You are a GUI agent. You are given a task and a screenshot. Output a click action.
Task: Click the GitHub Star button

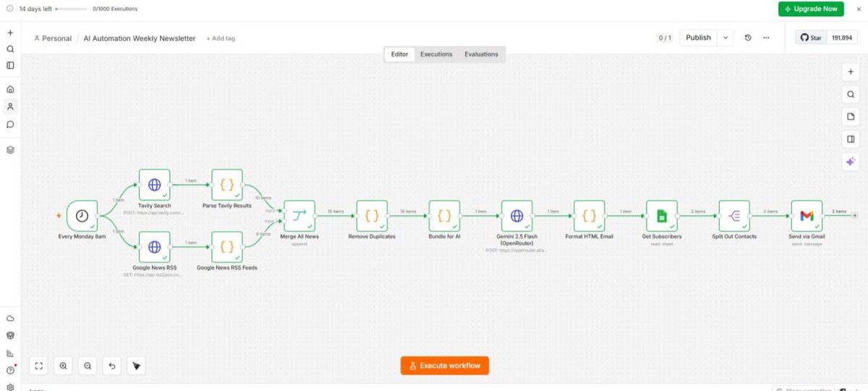click(x=811, y=38)
